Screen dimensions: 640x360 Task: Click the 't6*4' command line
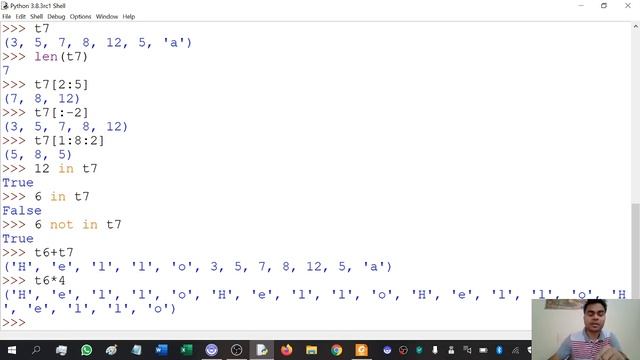pos(50,280)
